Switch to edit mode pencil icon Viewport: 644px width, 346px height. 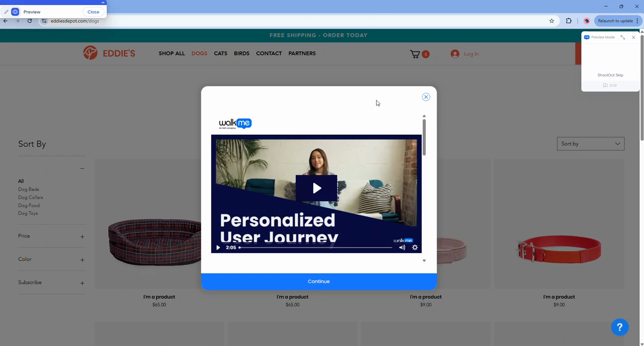click(x=7, y=12)
